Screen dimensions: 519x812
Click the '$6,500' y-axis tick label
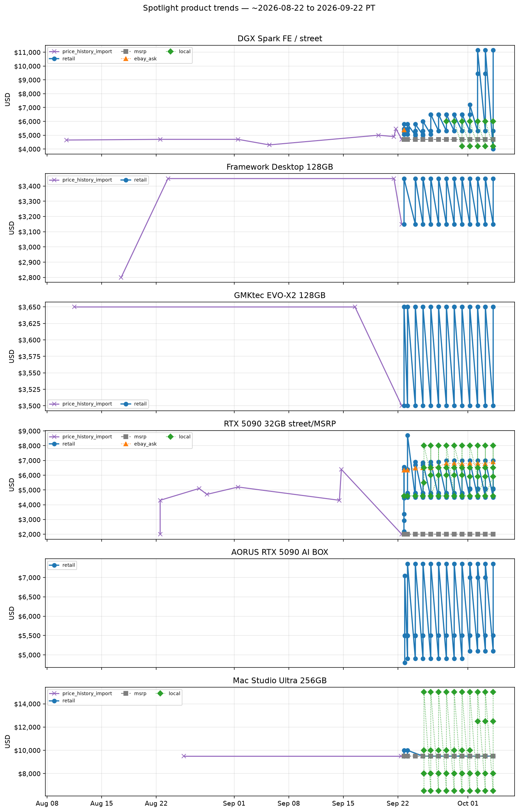29,597
